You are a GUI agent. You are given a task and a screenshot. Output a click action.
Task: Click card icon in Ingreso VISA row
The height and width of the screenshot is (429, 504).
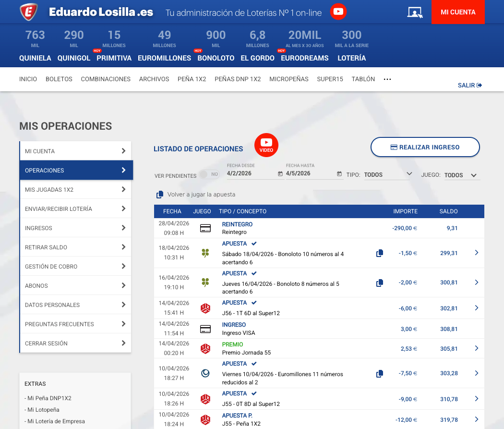(205, 329)
